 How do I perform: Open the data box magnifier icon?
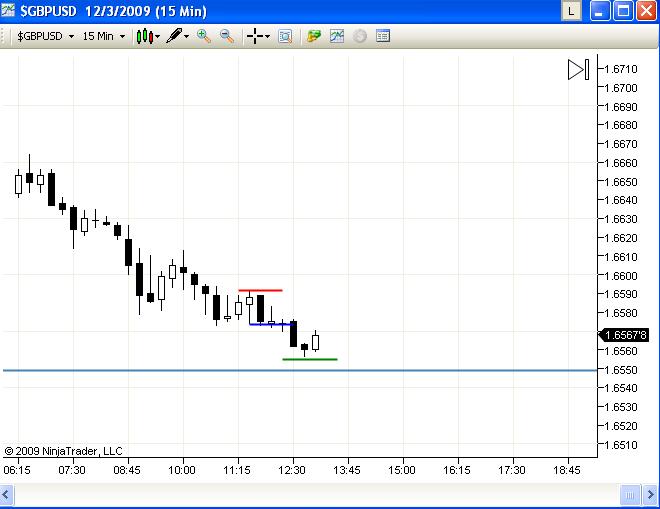coord(285,37)
